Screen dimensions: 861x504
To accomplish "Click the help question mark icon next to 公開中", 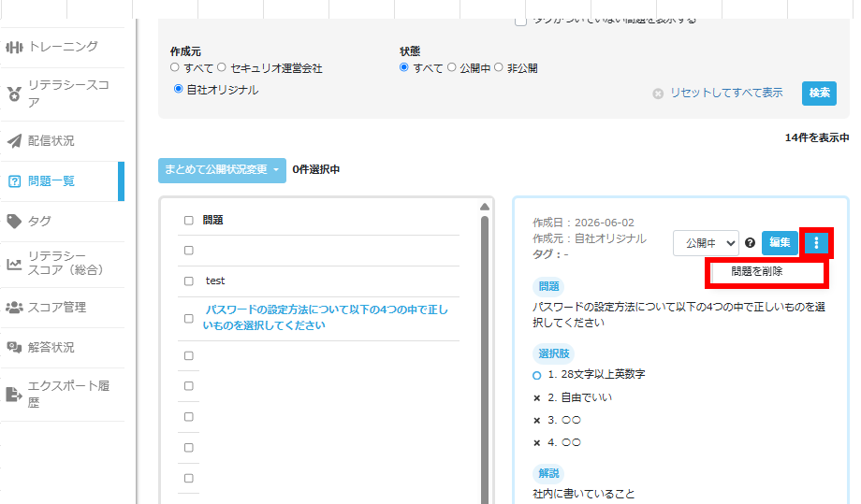I will tap(750, 243).
